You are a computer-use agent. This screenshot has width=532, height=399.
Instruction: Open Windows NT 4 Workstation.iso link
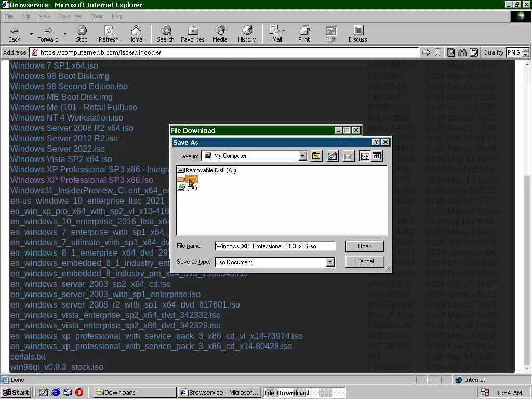(67, 117)
